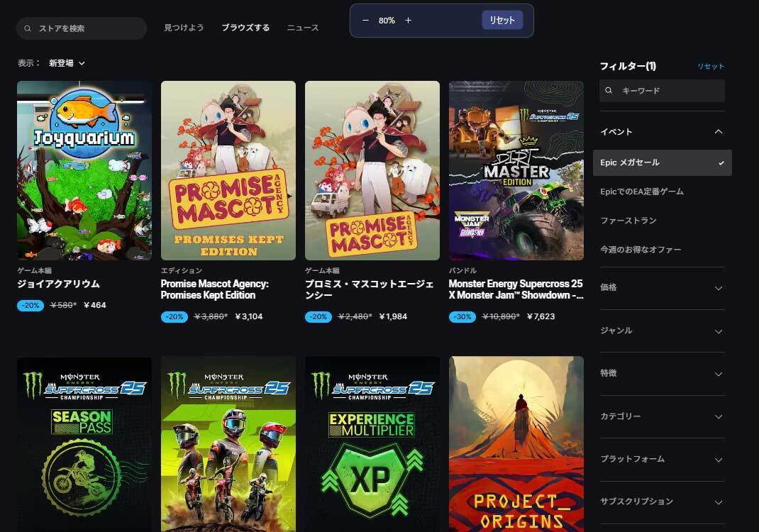The height and width of the screenshot is (532, 759).
Task: Reset zoom with the リセット button
Action: [502, 21]
